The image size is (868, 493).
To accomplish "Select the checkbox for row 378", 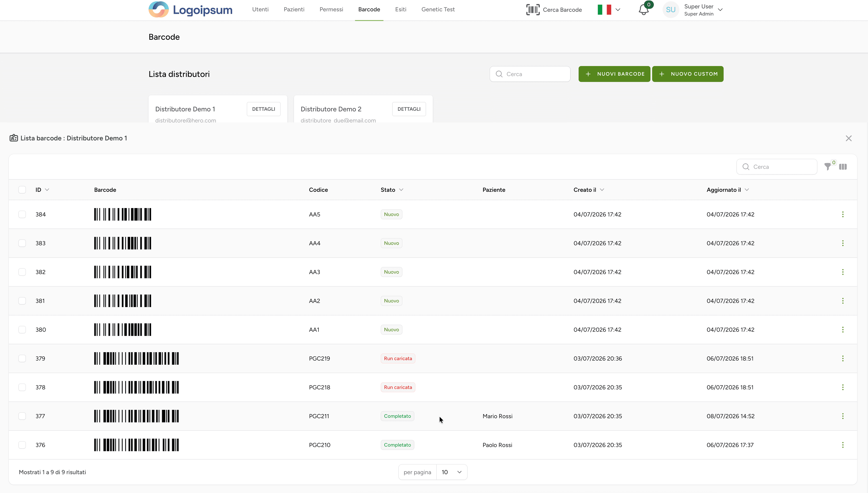I will (22, 387).
